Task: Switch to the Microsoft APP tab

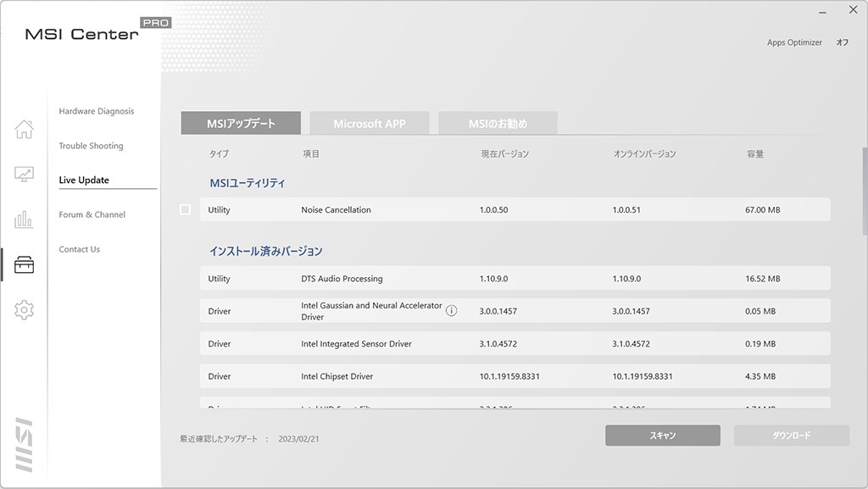Action: 370,124
